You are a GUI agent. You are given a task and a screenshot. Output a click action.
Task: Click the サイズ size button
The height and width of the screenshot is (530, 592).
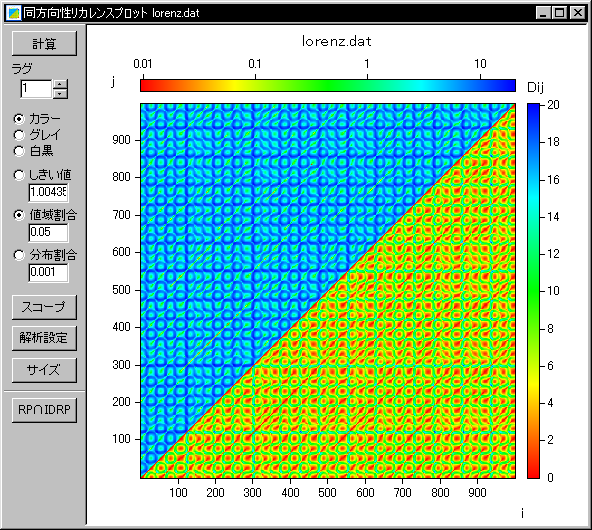pos(44,370)
